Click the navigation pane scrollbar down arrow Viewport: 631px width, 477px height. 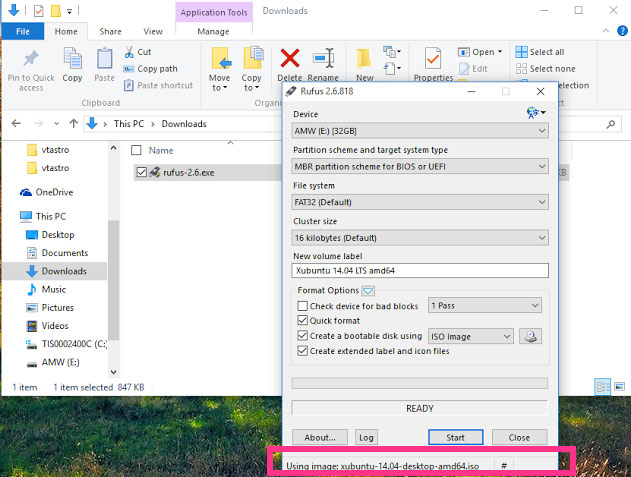pyautogui.click(x=113, y=372)
